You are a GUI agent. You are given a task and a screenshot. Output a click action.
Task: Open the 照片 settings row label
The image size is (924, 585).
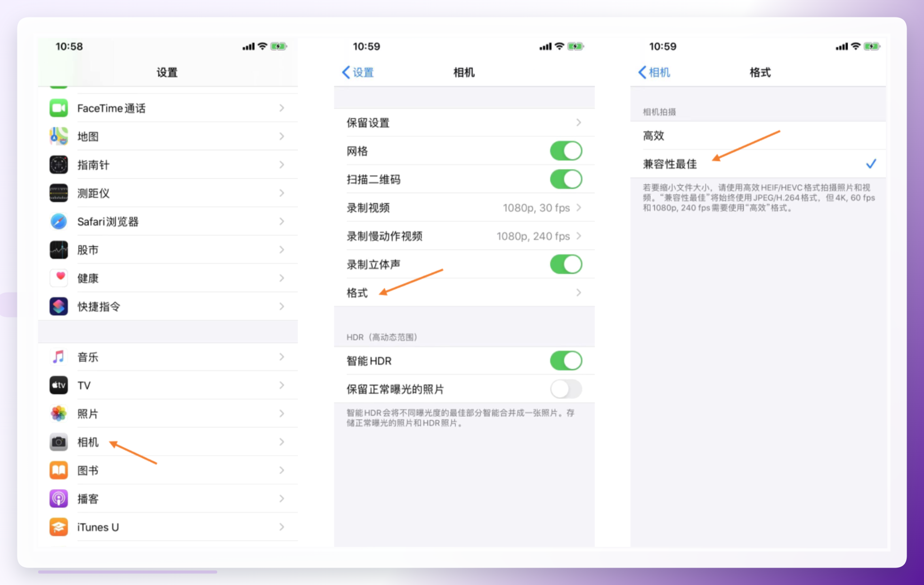coord(88,414)
